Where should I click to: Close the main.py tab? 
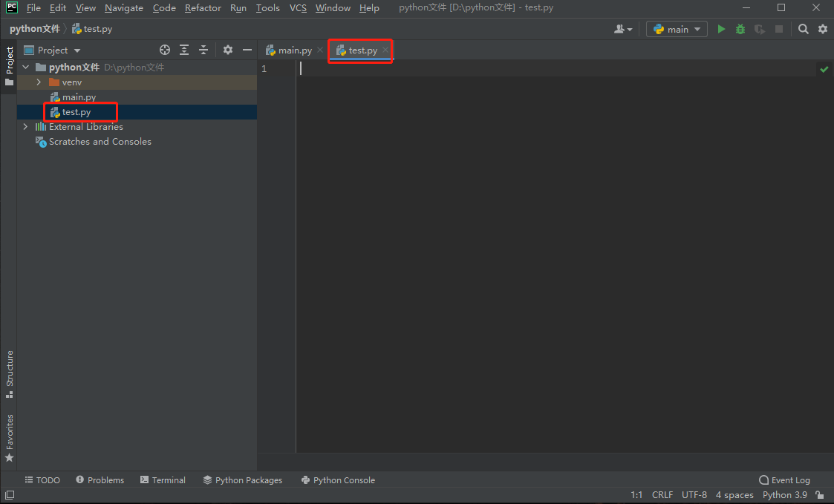click(319, 50)
